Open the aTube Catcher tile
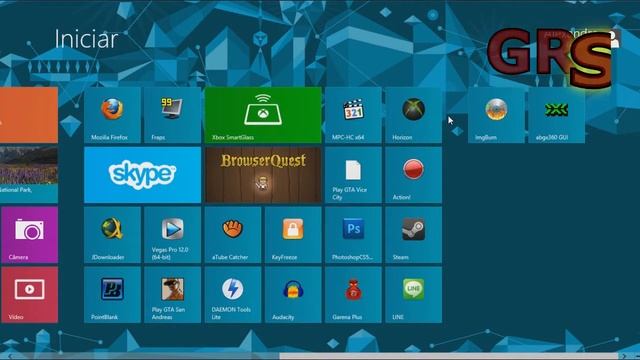This screenshot has height=360, width=640. (233, 235)
